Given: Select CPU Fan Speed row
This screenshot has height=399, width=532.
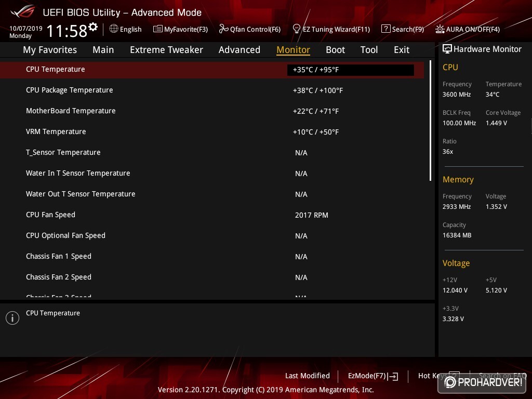Looking at the screenshot, I should (212, 215).
